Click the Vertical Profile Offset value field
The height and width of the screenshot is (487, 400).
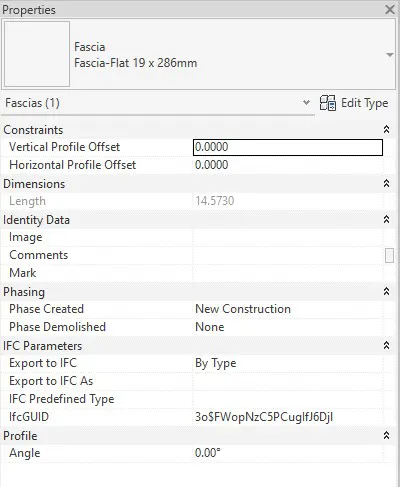coord(288,147)
